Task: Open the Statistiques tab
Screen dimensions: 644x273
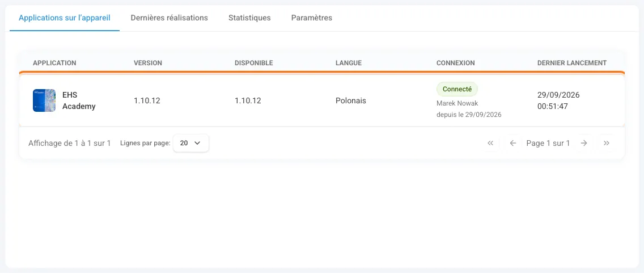Action: pyautogui.click(x=249, y=18)
